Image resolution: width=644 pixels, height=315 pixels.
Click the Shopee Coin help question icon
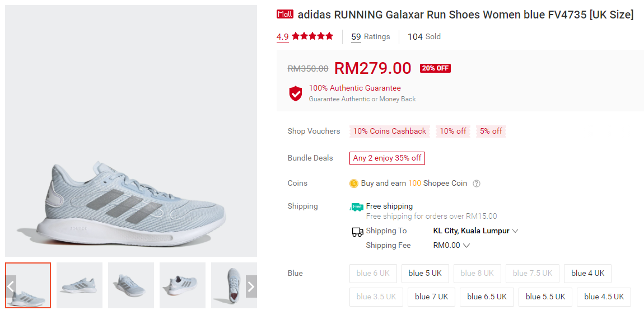[477, 184]
